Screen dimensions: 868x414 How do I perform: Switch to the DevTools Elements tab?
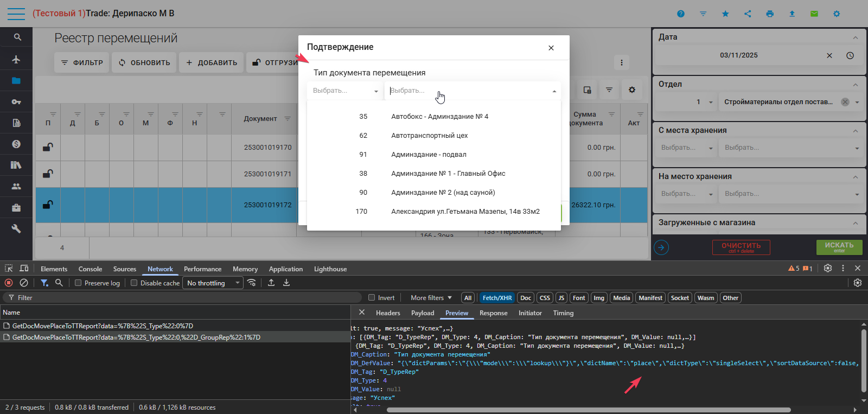click(x=54, y=269)
